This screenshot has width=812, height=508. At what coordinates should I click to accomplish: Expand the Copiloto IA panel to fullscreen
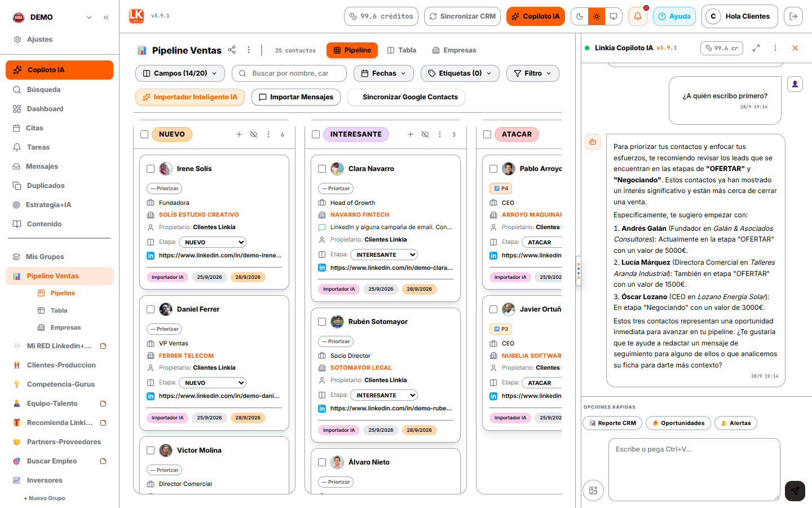coord(756,48)
